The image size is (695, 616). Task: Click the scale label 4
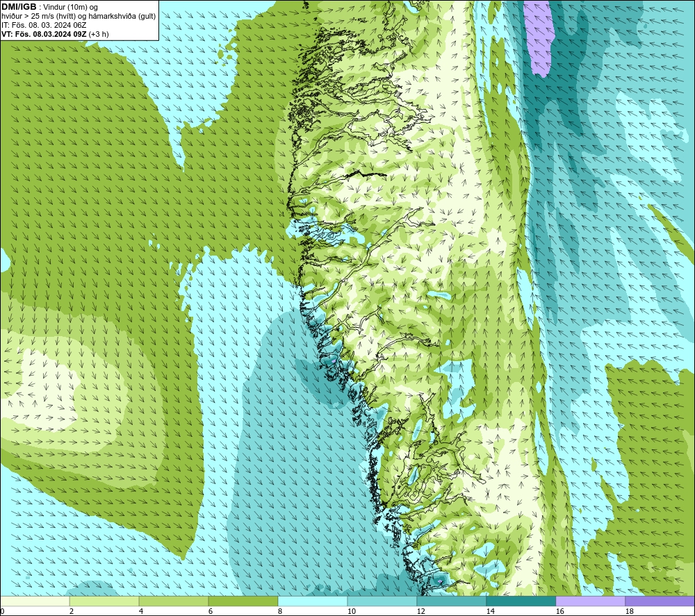[141, 611]
